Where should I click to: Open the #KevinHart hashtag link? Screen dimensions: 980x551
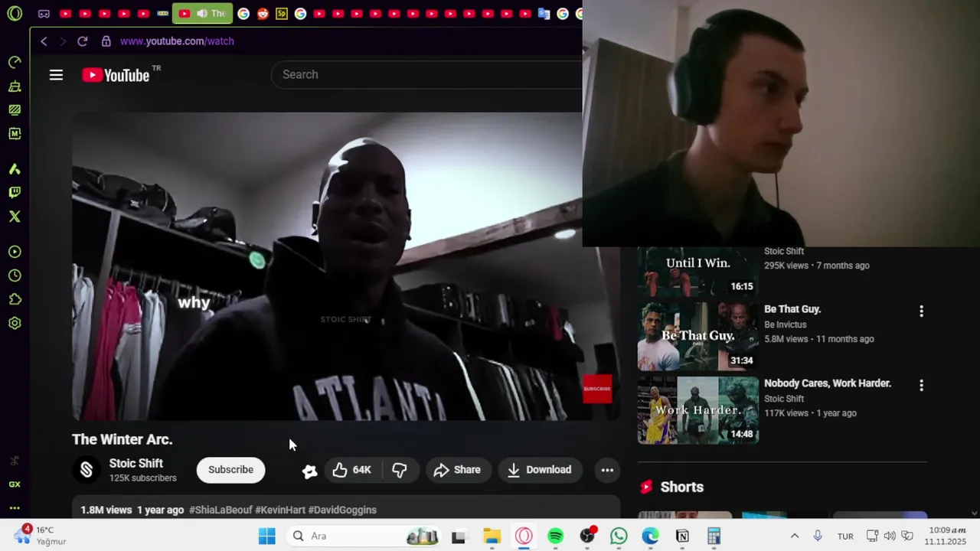point(280,510)
